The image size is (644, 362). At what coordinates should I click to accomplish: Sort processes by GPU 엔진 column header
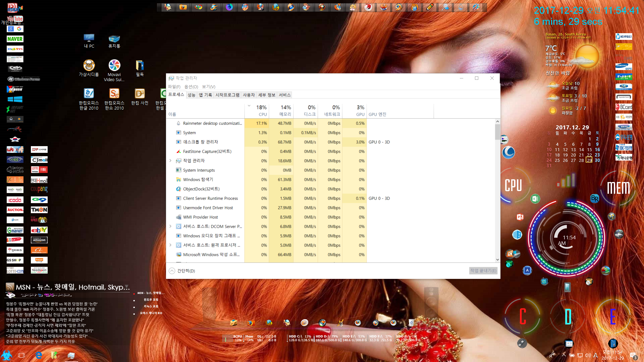(x=400, y=111)
